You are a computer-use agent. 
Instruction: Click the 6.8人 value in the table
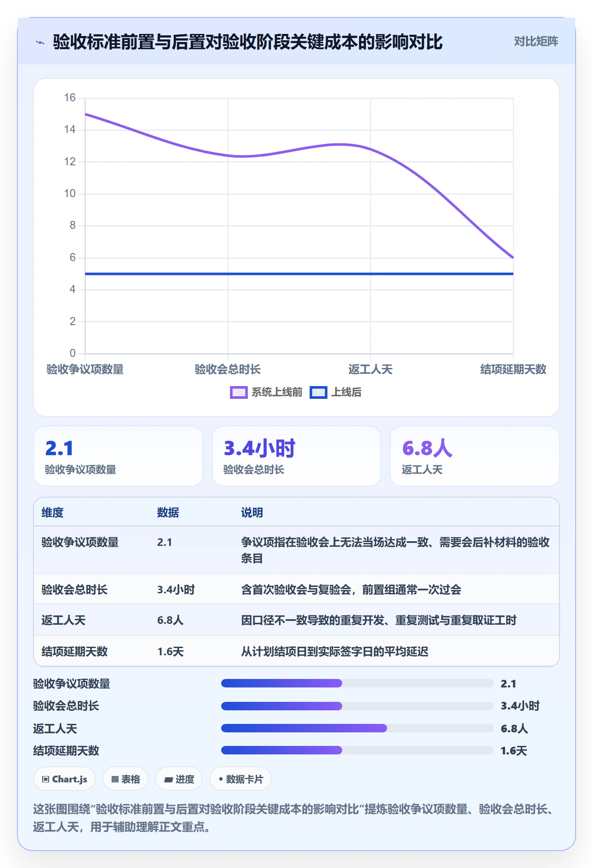pos(170,620)
